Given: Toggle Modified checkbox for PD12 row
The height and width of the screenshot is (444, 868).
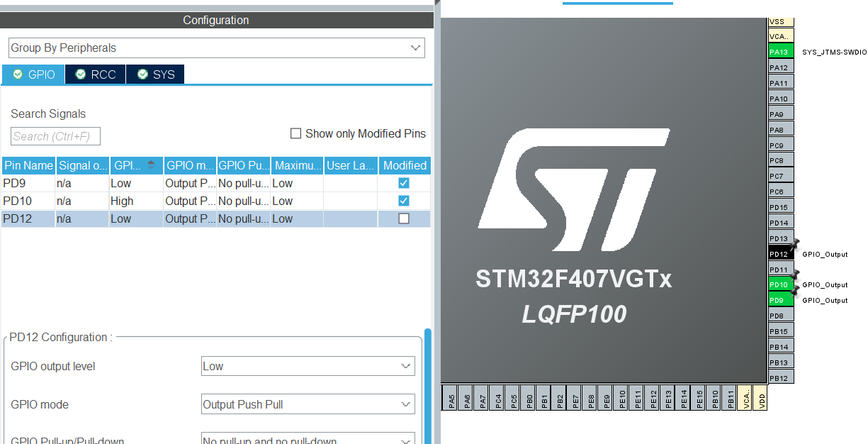Looking at the screenshot, I should pyautogui.click(x=404, y=218).
